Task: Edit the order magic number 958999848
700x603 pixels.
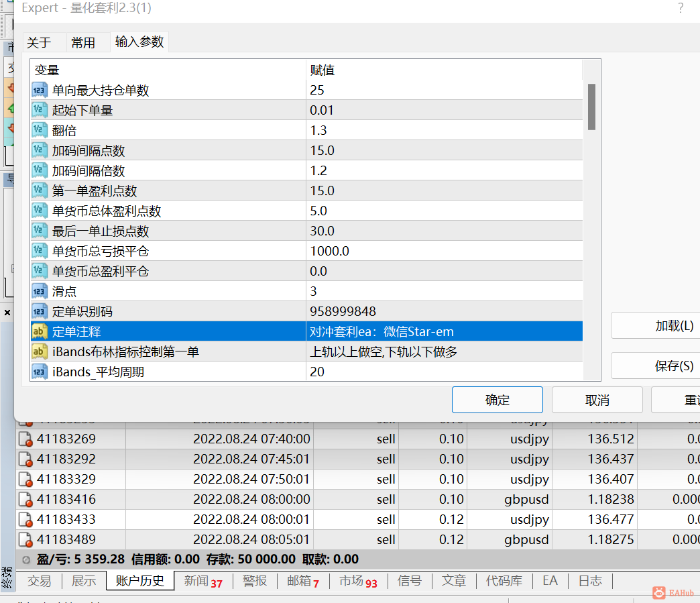Action: (x=444, y=311)
